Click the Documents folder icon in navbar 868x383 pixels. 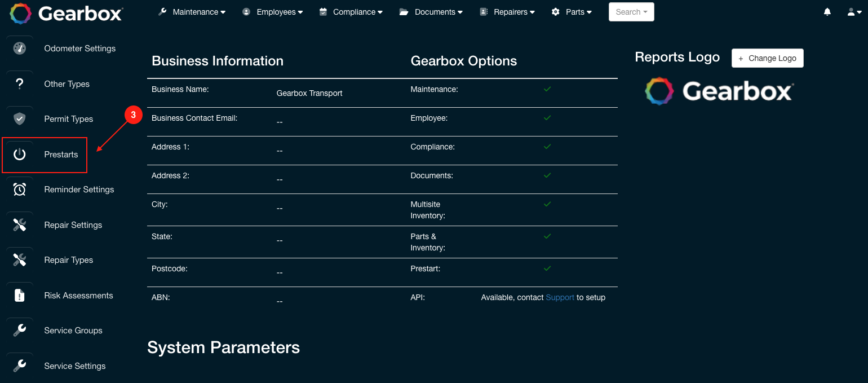[x=404, y=12]
